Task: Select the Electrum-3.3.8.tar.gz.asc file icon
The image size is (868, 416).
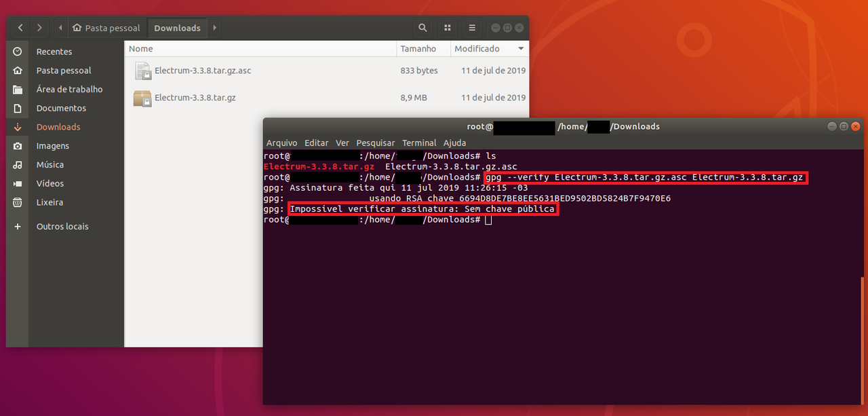Action: (142, 71)
